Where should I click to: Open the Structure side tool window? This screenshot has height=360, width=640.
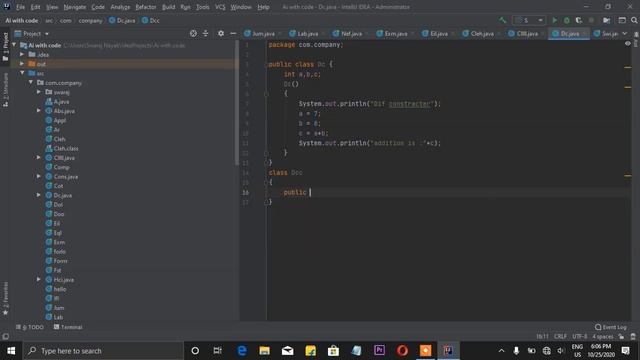tap(5, 90)
